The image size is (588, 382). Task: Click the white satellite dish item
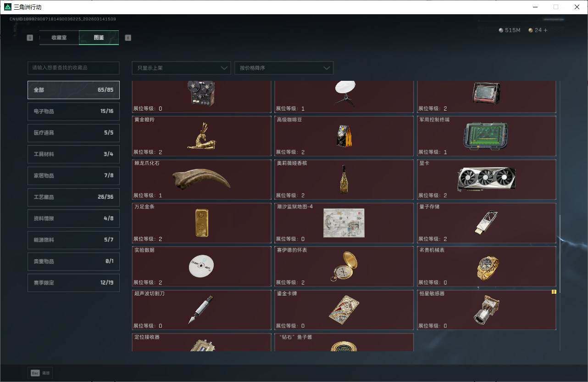pos(344,97)
